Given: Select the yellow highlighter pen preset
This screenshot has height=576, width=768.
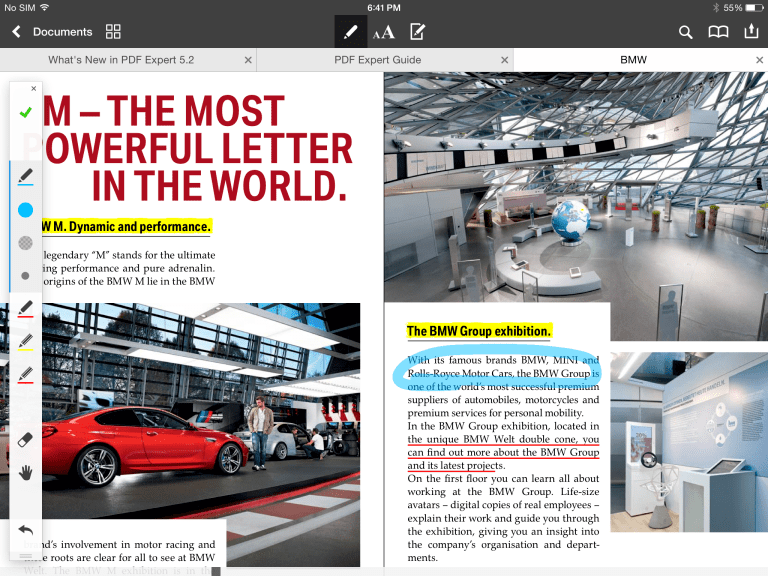Looking at the screenshot, I should (25, 342).
